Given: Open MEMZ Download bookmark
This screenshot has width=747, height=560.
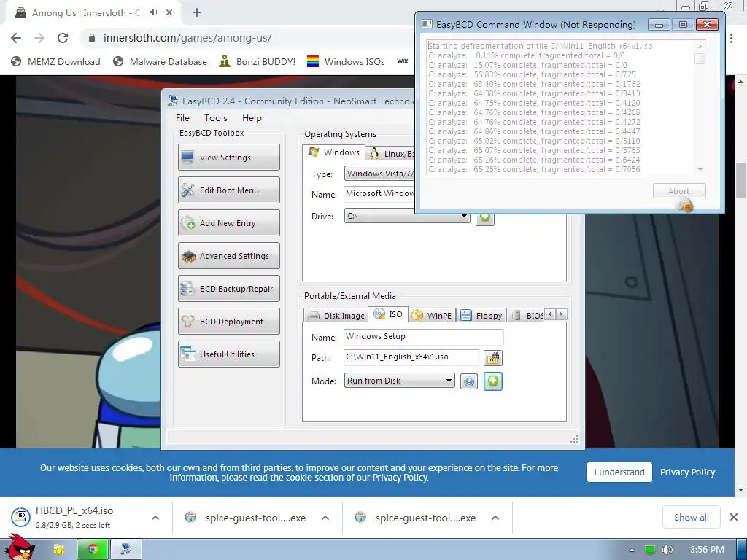Looking at the screenshot, I should coord(55,61).
